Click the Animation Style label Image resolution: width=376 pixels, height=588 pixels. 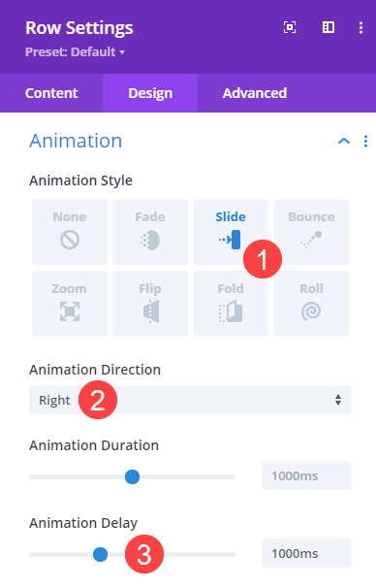[x=80, y=180]
